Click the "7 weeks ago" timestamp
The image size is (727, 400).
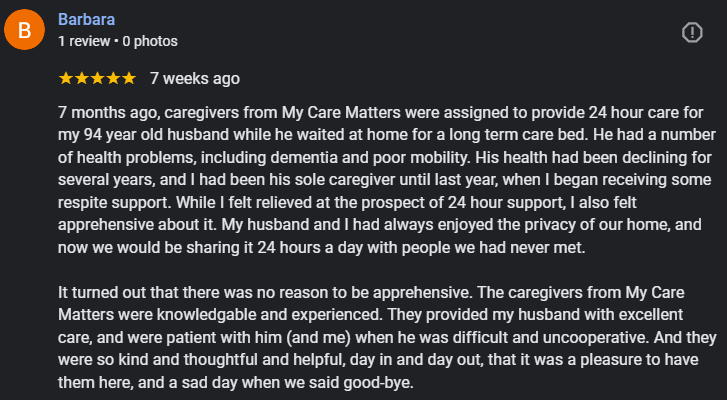pyautogui.click(x=194, y=78)
